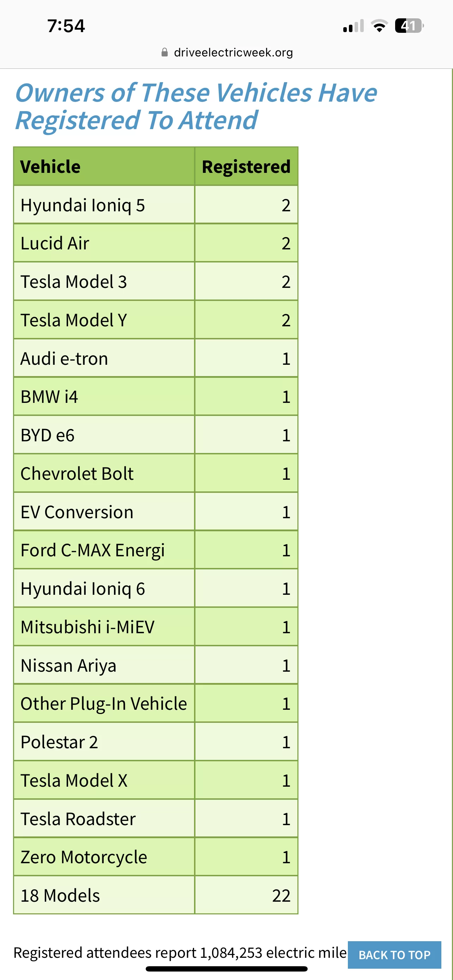Tap the home indicator bar at bottom
This screenshot has width=453, height=980.
point(227,969)
